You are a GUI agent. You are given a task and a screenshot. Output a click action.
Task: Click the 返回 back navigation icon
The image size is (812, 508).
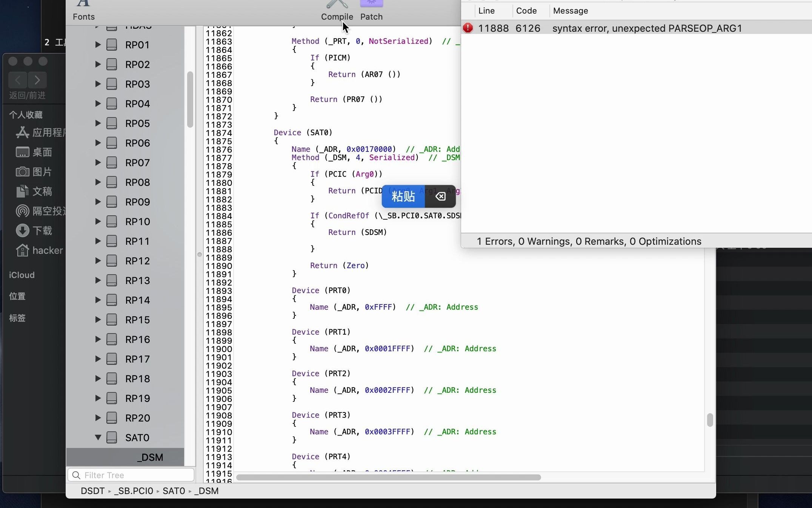[x=17, y=80]
